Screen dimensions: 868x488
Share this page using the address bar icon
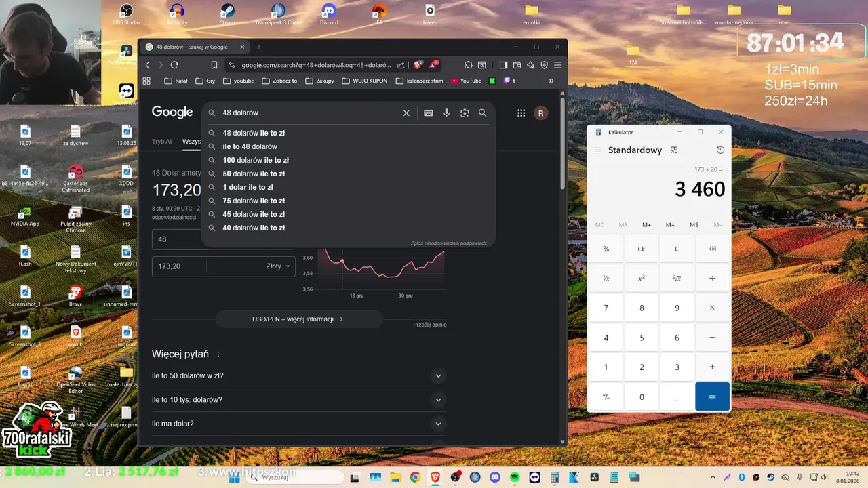pyautogui.click(x=401, y=65)
